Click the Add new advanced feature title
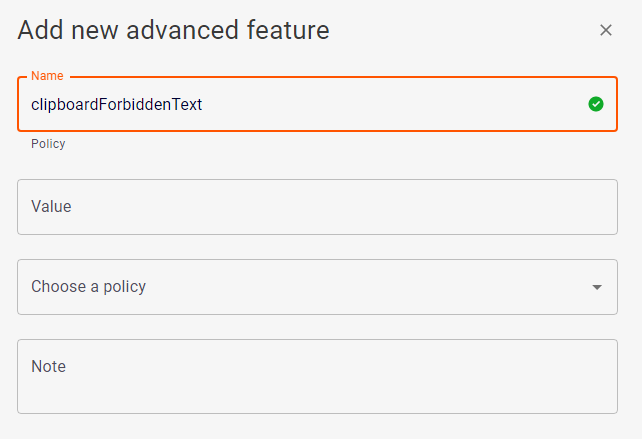This screenshot has width=642, height=439. (174, 30)
